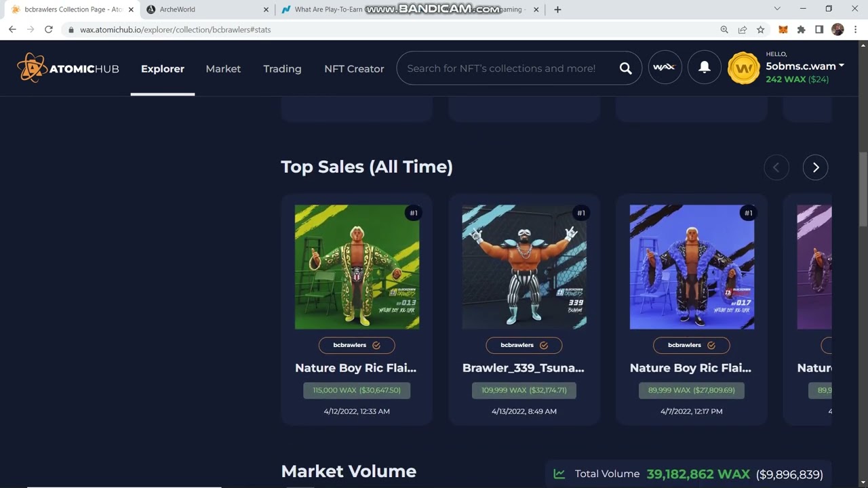Click the address bar URL
868x488 pixels.
[x=176, y=30]
